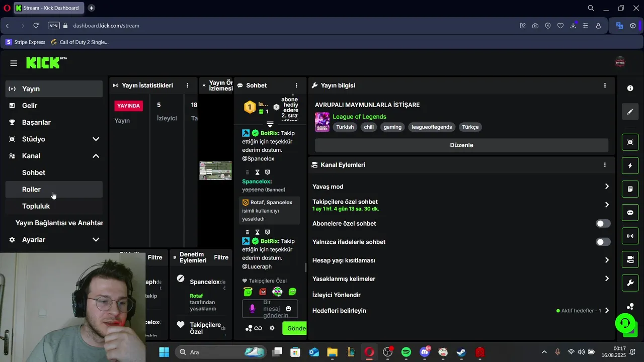The height and width of the screenshot is (362, 644).
Task: Open chat settings gear icon
Action: click(x=272, y=328)
